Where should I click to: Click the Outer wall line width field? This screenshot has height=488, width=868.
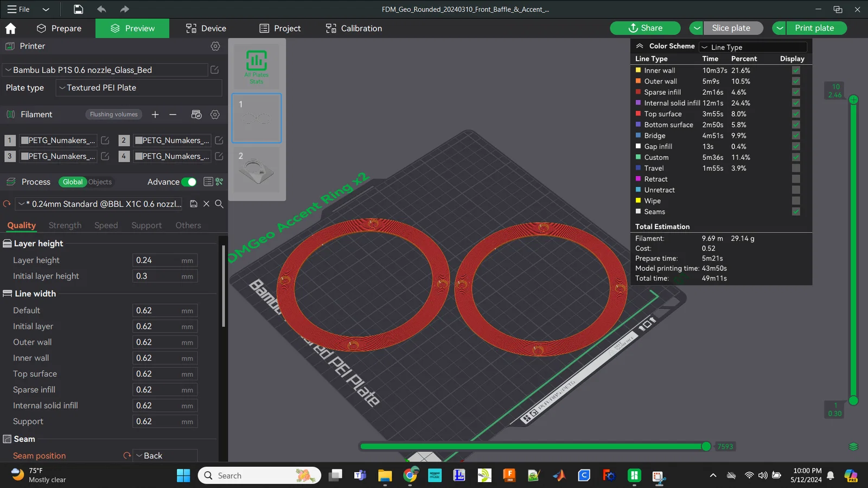point(165,343)
